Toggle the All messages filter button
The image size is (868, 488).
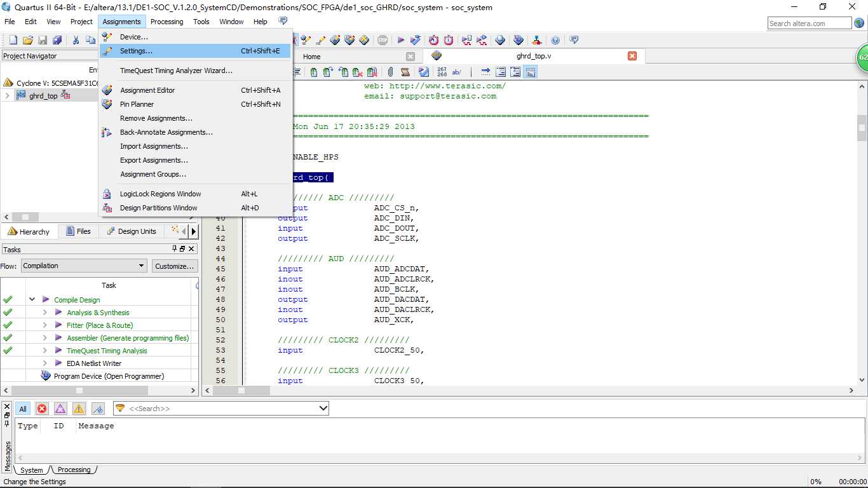(23, 409)
